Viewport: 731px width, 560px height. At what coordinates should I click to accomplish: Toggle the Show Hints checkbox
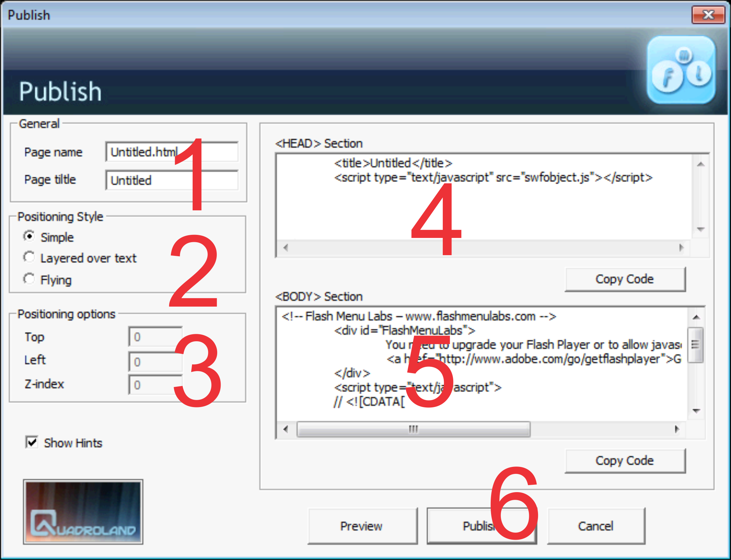32,442
